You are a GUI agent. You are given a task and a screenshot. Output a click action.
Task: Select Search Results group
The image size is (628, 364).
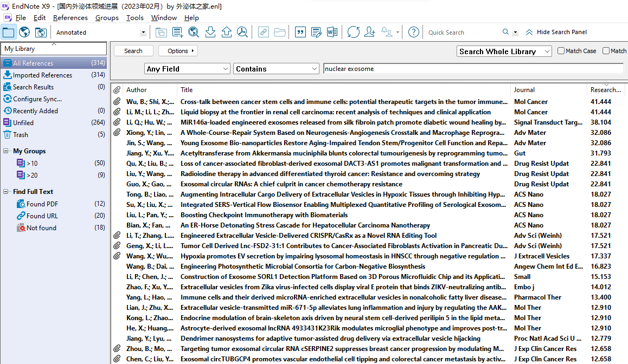point(54,87)
